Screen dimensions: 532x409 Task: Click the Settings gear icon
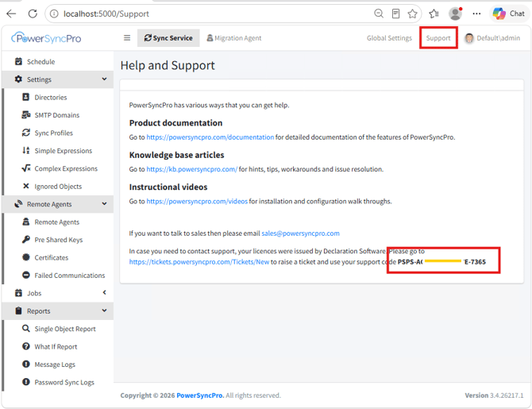click(x=18, y=79)
